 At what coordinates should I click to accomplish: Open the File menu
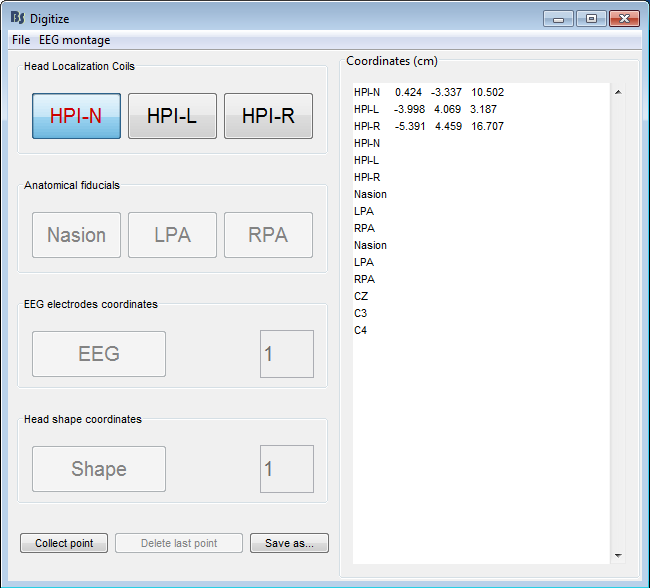tap(21, 40)
